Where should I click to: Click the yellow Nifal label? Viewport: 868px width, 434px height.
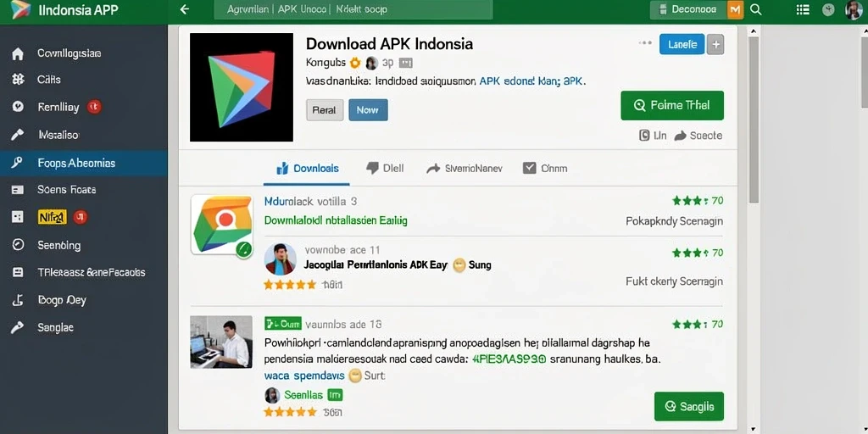pos(53,217)
